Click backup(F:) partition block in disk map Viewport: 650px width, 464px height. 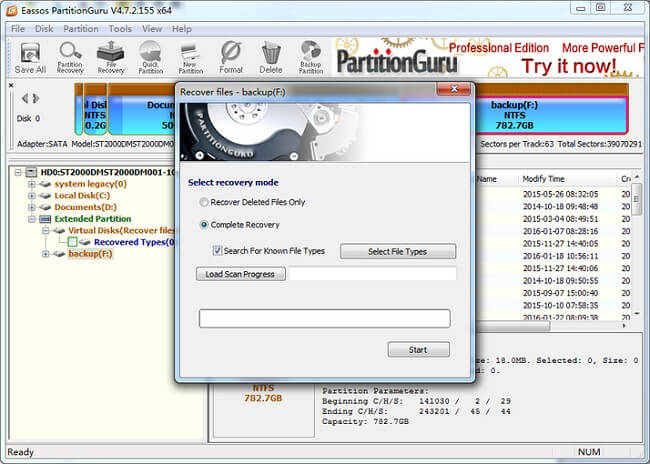tap(551, 115)
